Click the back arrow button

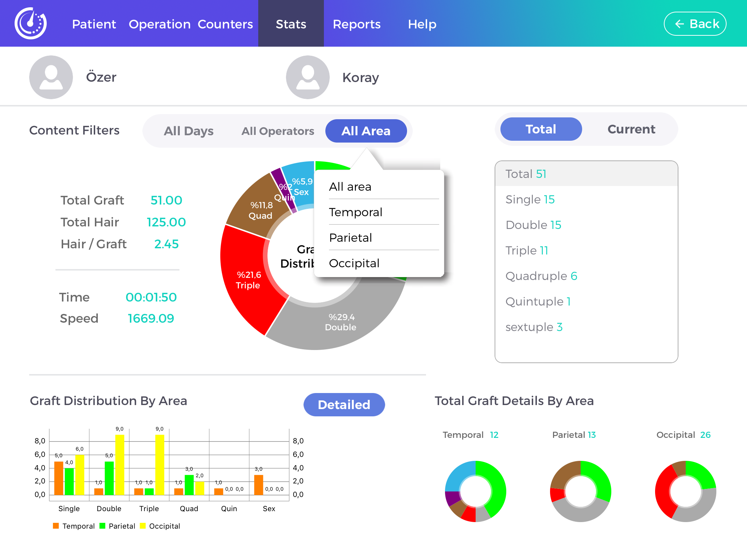(x=695, y=24)
